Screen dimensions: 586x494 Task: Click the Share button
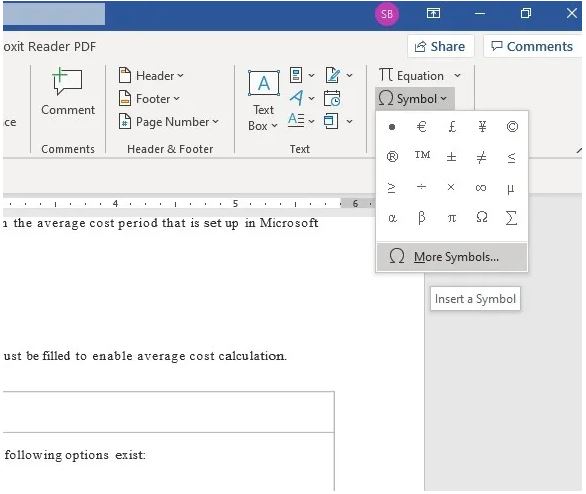tap(440, 46)
